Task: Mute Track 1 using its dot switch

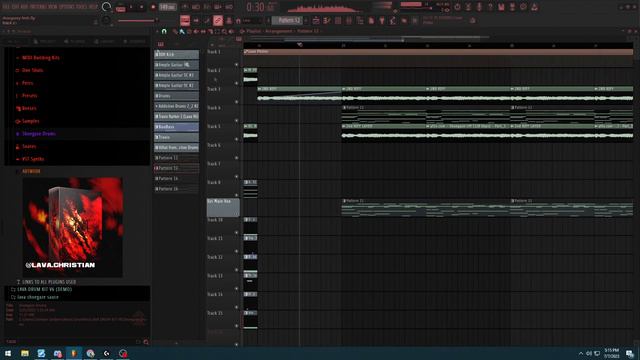Action: (236, 64)
